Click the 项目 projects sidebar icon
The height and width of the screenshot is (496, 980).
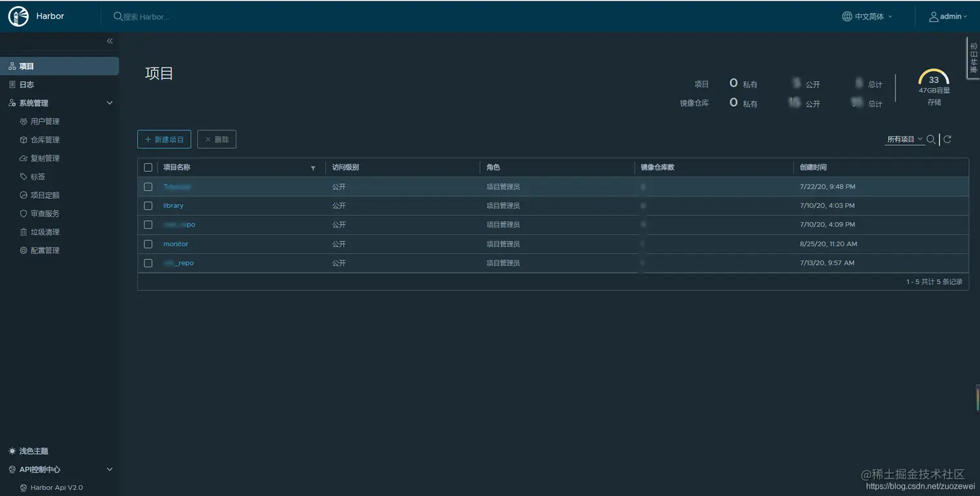(12, 66)
